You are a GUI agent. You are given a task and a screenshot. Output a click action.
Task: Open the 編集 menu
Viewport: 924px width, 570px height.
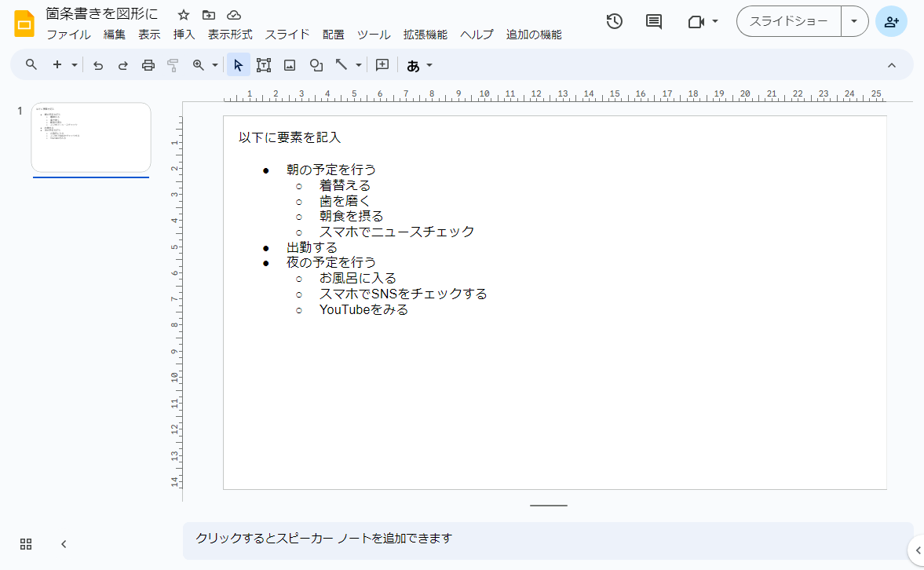[115, 35]
